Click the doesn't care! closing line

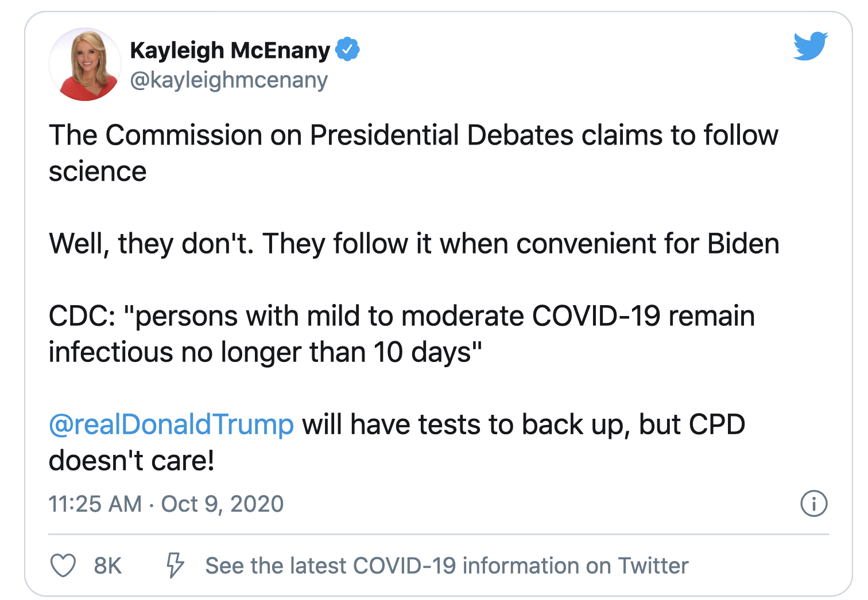131,461
